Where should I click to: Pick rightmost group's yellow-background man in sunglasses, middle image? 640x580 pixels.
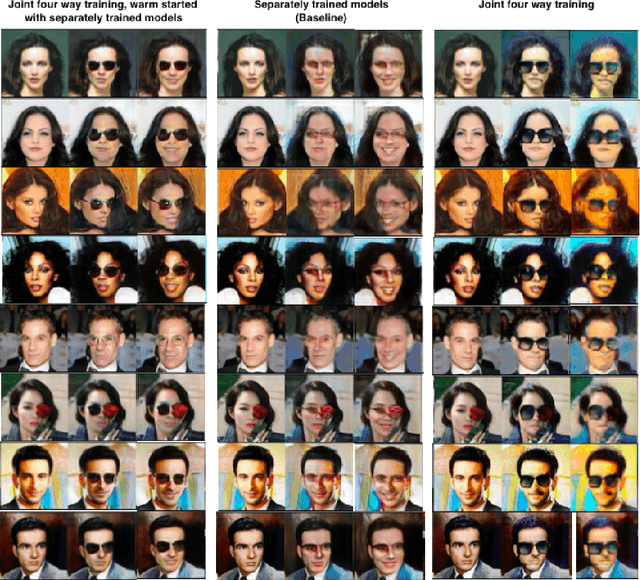[536, 478]
